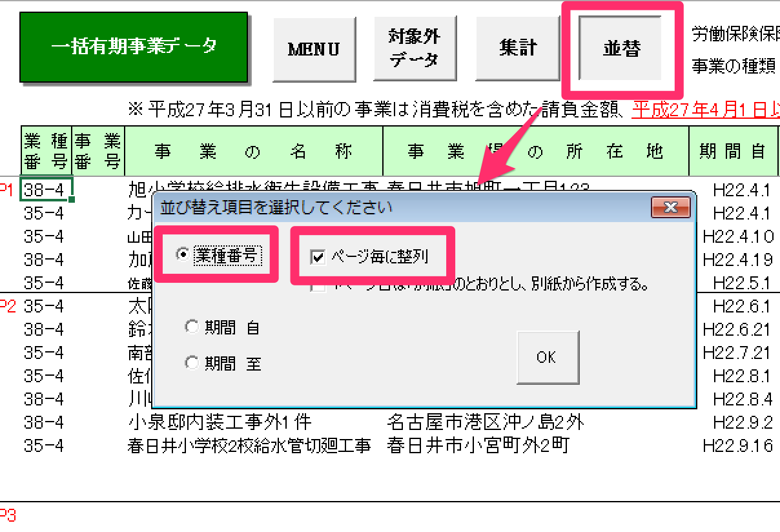
Task: Click the 対象外データ button
Action: click(415, 48)
